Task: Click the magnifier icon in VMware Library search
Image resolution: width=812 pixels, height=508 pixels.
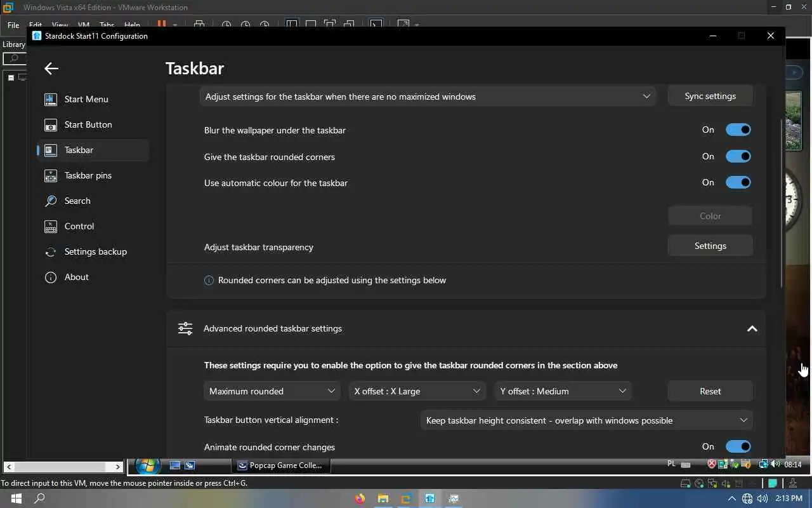Action: pos(14,58)
